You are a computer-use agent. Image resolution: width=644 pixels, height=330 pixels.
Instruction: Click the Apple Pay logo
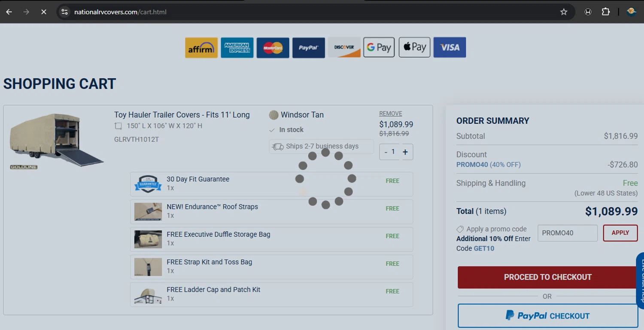[x=414, y=47]
